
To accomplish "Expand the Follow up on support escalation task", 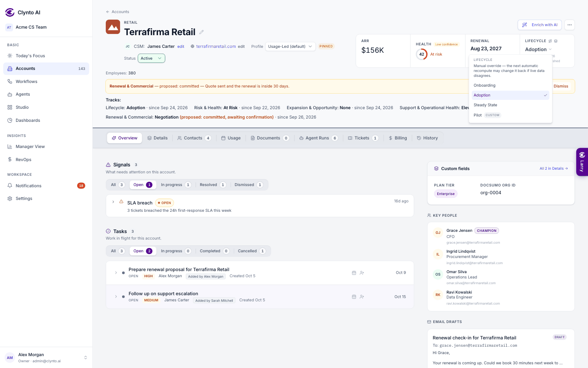I will pos(116,297).
